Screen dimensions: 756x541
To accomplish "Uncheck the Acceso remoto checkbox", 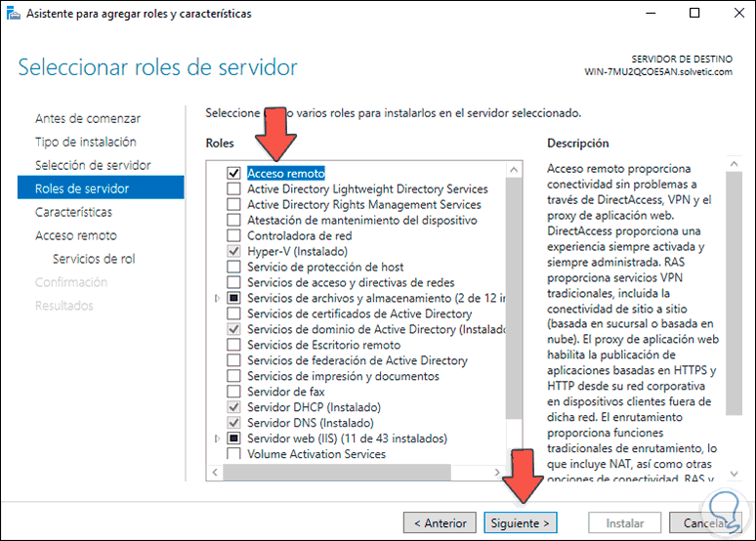I will (233, 173).
